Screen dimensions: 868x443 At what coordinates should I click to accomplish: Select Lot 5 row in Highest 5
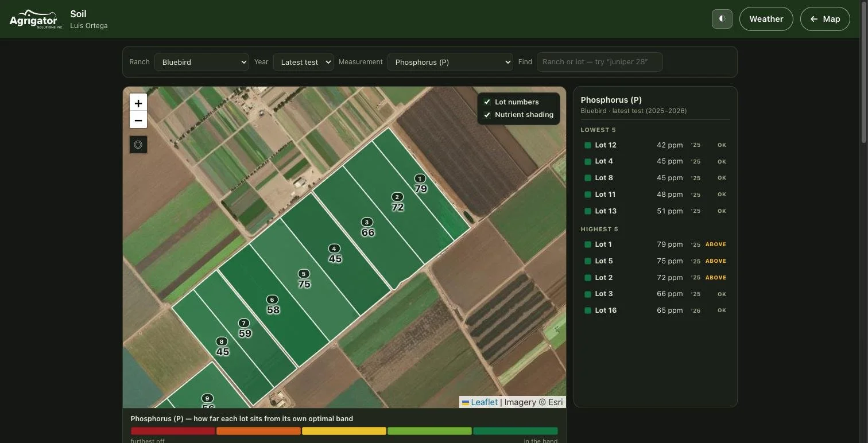pos(655,261)
